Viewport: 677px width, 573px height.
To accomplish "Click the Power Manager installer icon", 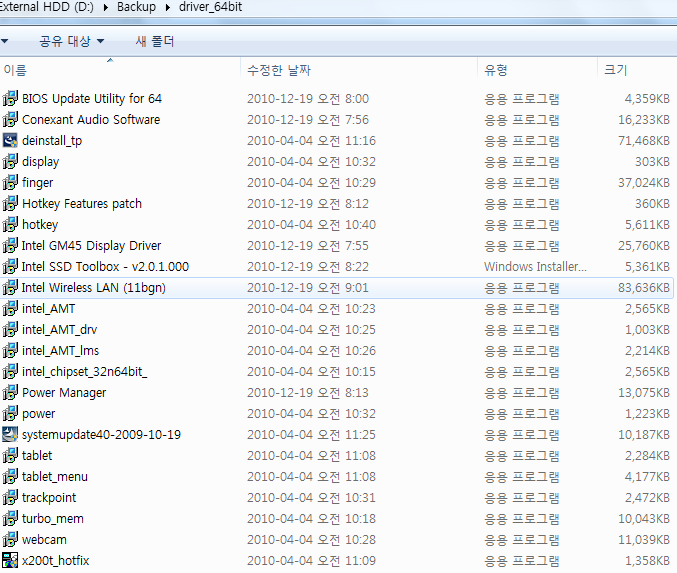I will click(10, 393).
